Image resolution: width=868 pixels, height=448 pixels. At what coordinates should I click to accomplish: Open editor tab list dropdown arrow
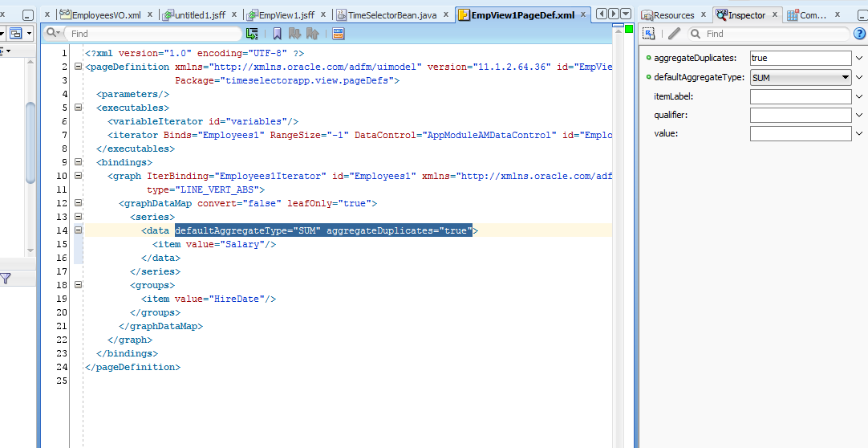626,14
